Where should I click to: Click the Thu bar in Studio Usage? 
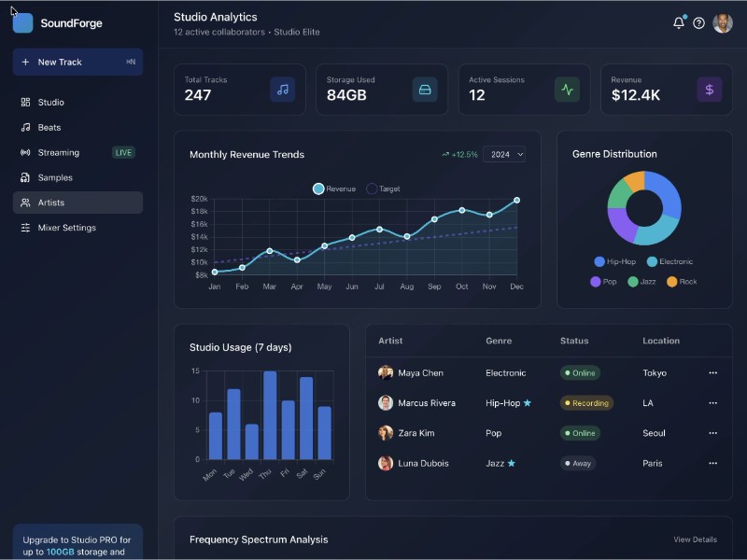point(270,415)
